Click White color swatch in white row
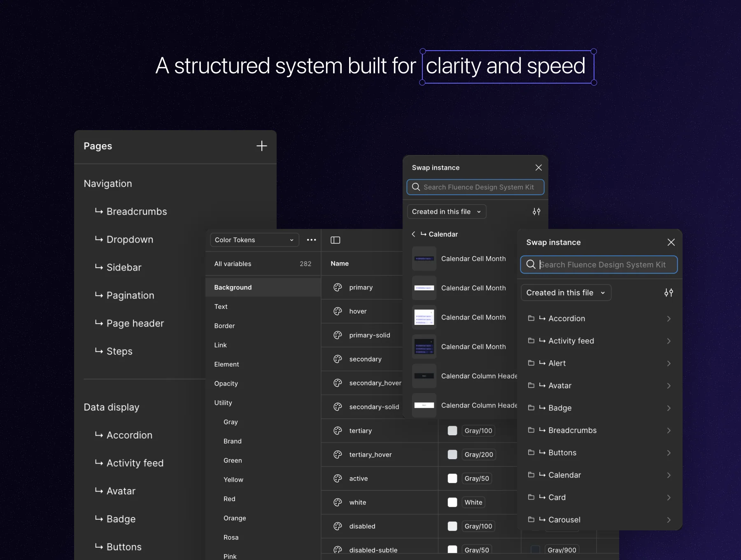The width and height of the screenshot is (741, 560). click(452, 502)
